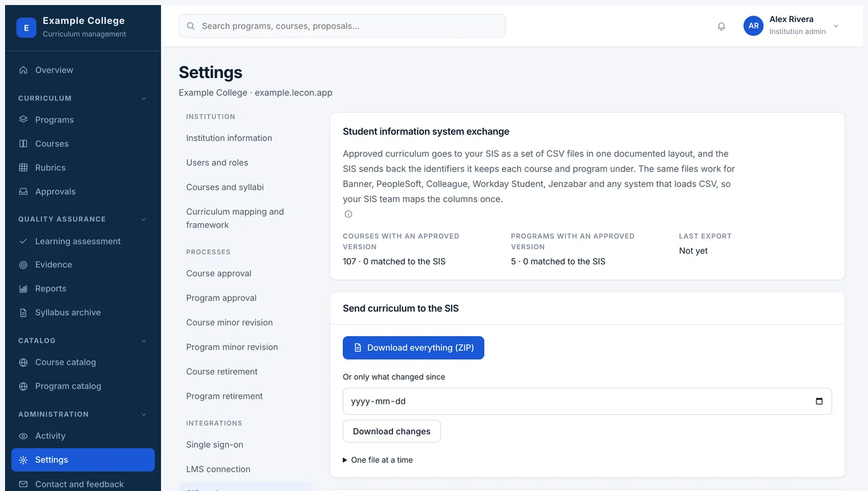
Task: Select the Program catalog globe icon
Action: [x=23, y=387]
